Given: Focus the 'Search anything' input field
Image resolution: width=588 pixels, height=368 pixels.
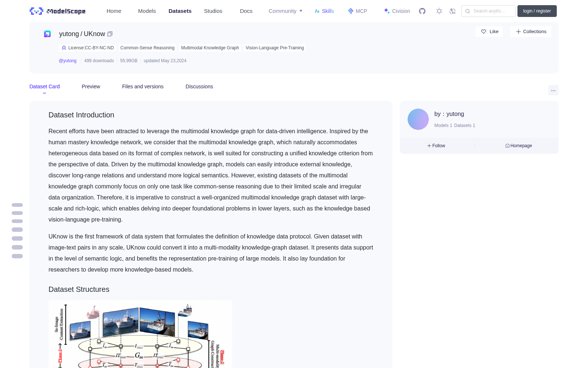Looking at the screenshot, I should 488,11.
